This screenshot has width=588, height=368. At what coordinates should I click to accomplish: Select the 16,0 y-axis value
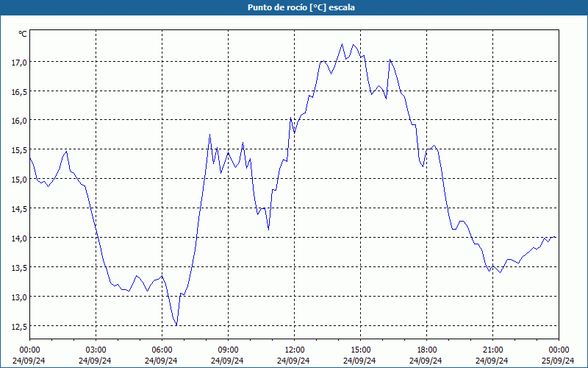19,121
